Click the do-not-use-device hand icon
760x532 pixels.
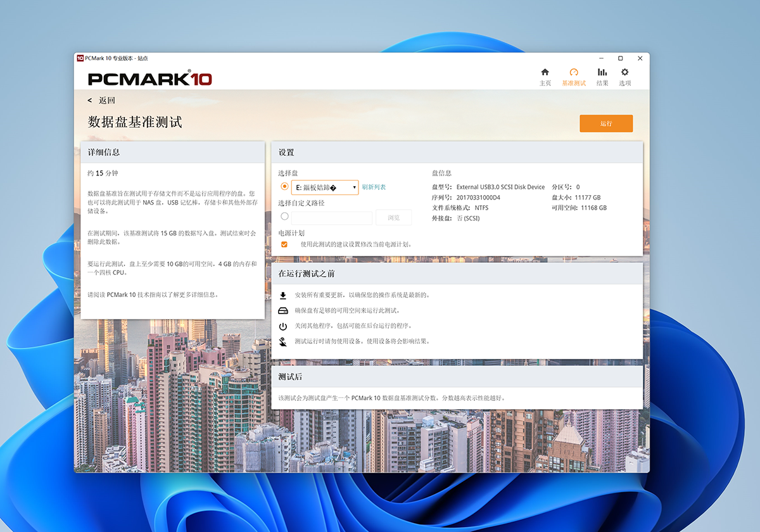pos(283,342)
